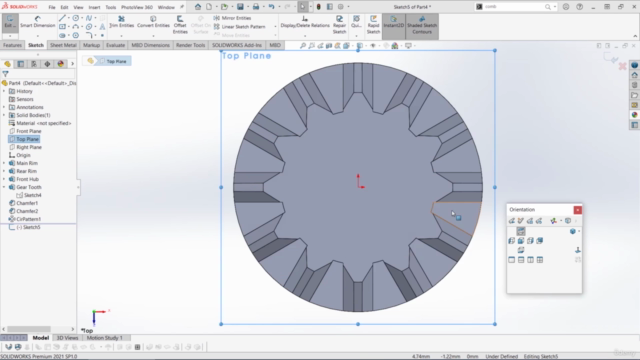Close the Orientation dialog

[578, 210]
